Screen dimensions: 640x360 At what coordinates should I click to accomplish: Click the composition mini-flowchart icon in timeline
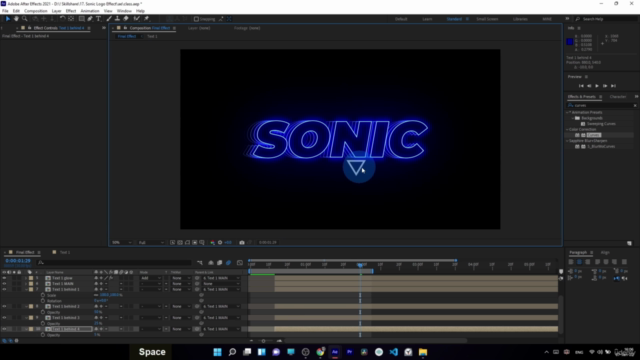tap(200, 263)
